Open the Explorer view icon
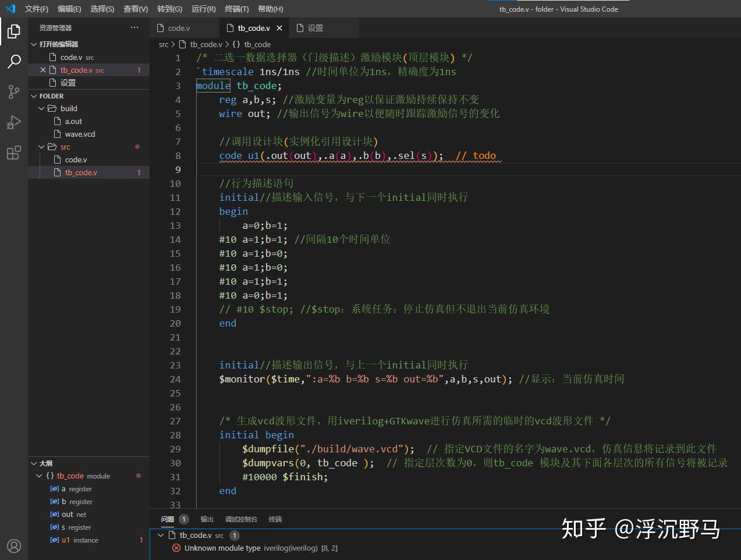 tap(13, 32)
